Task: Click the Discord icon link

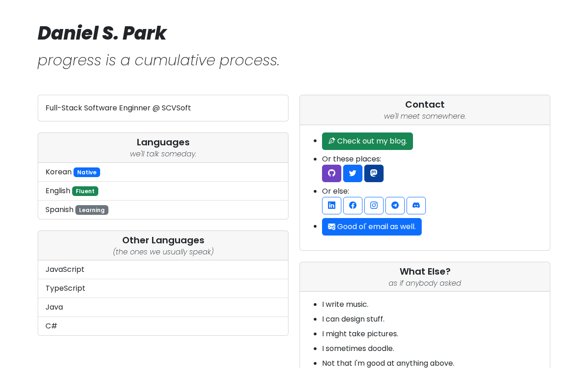Action: click(416, 206)
